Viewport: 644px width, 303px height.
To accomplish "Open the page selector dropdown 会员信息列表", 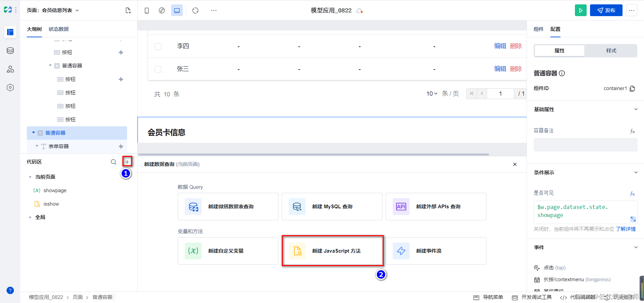I will [53, 10].
